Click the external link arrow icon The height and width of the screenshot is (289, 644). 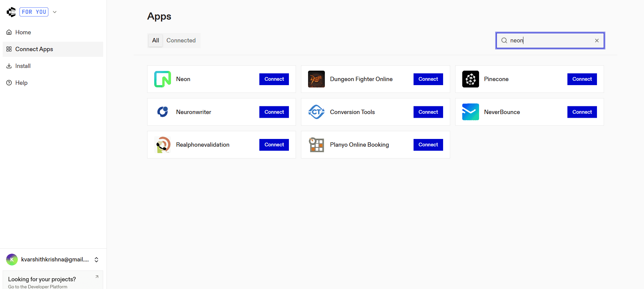click(x=97, y=277)
